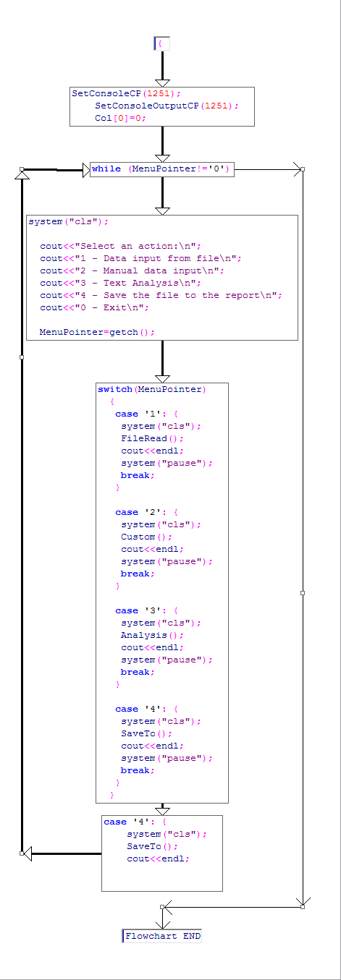
Task: Click "case '3':" in the switch block
Action: click(x=142, y=610)
